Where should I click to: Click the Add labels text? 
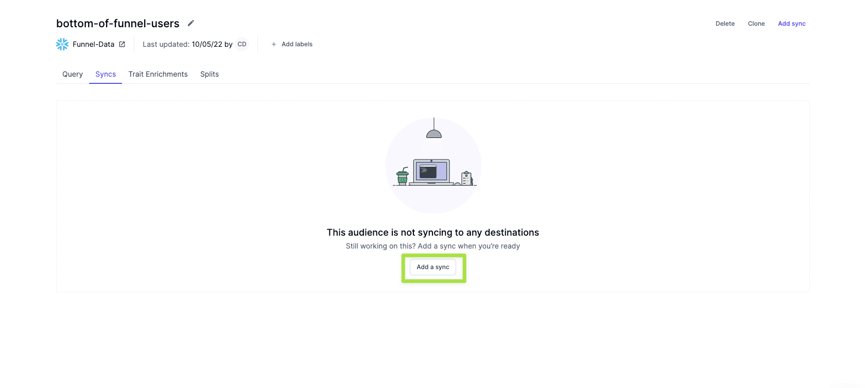(x=297, y=44)
